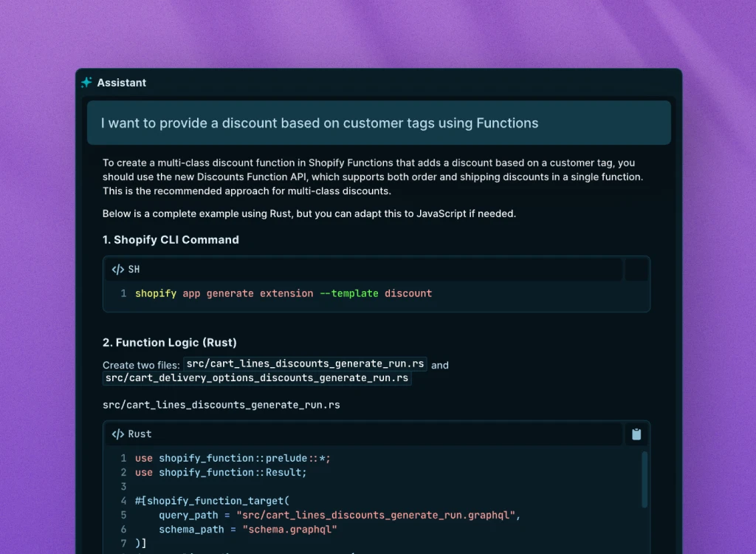Click the schema_path "schema.graphql" code line
Image resolution: width=756 pixels, height=554 pixels.
pyautogui.click(x=247, y=530)
